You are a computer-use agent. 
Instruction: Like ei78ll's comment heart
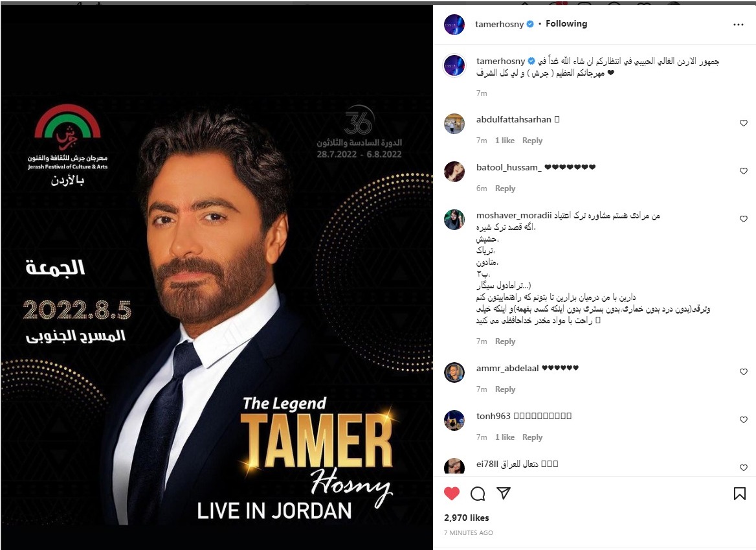(x=744, y=467)
